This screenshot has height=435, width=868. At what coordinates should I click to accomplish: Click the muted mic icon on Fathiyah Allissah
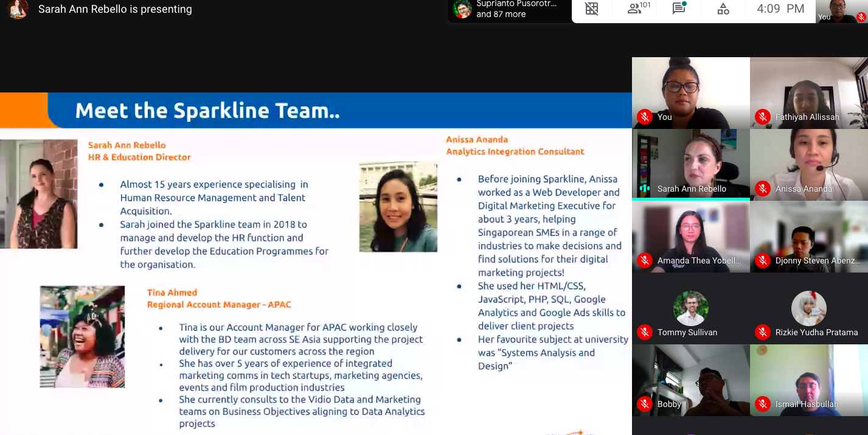(x=762, y=117)
